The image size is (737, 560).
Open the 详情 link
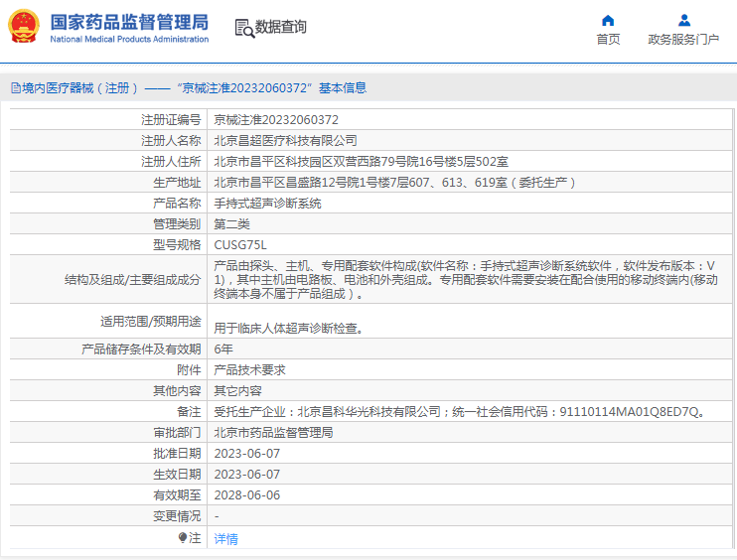click(x=226, y=538)
